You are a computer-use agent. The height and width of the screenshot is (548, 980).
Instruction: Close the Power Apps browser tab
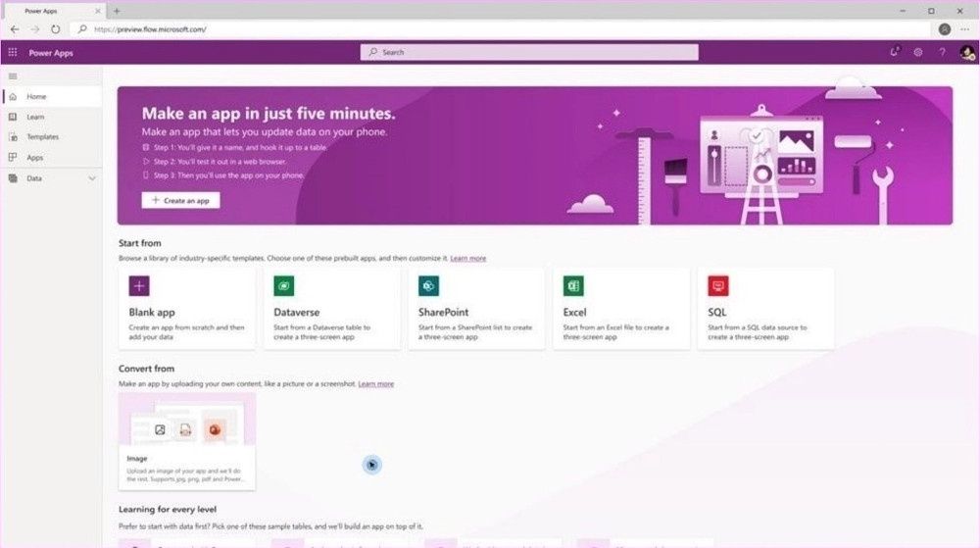pyautogui.click(x=97, y=11)
